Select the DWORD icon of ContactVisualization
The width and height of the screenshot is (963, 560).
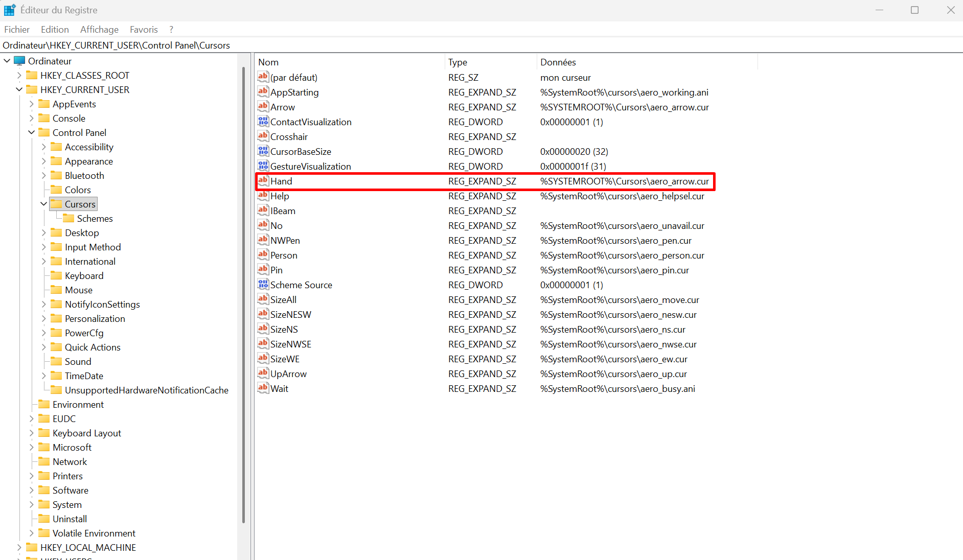coord(263,122)
